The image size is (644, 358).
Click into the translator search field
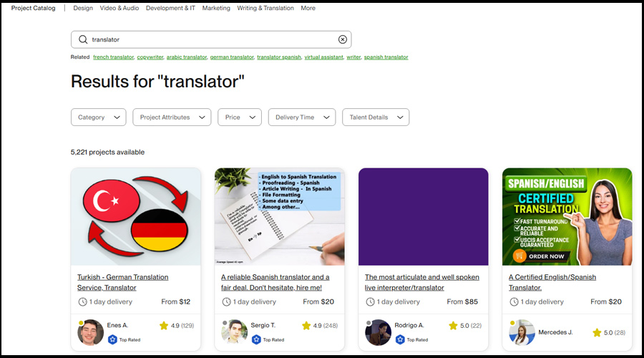(x=211, y=40)
